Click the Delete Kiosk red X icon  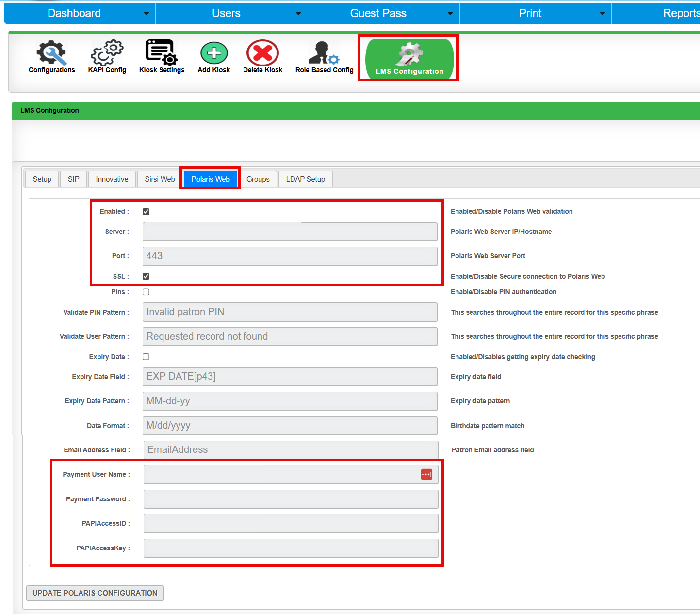tap(262, 53)
